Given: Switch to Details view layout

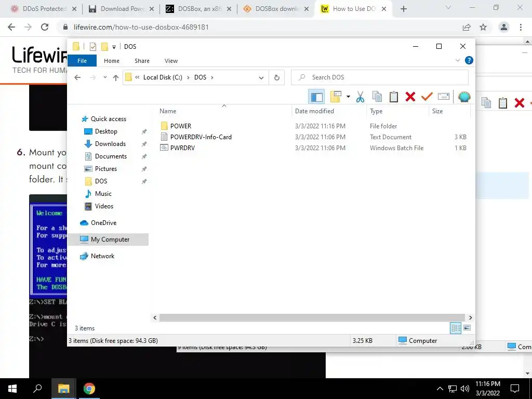Looking at the screenshot, I should (456, 328).
